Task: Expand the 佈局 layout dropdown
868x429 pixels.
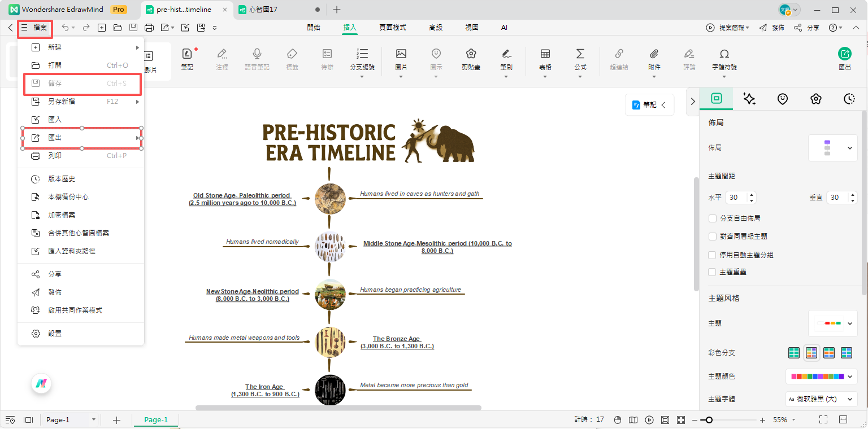Action: click(x=832, y=148)
